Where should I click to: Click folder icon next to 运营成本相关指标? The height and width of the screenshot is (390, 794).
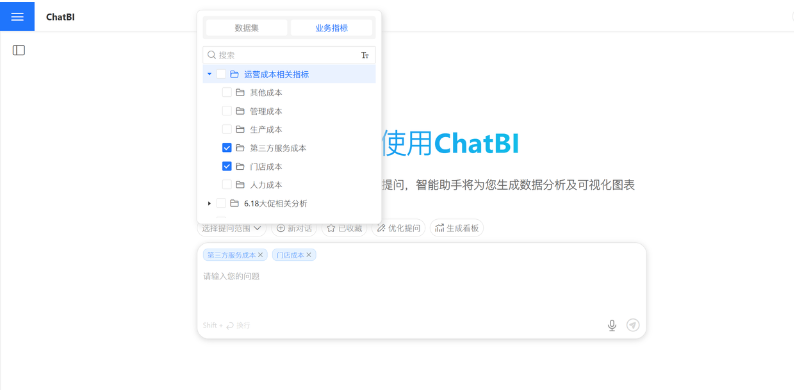coord(234,74)
